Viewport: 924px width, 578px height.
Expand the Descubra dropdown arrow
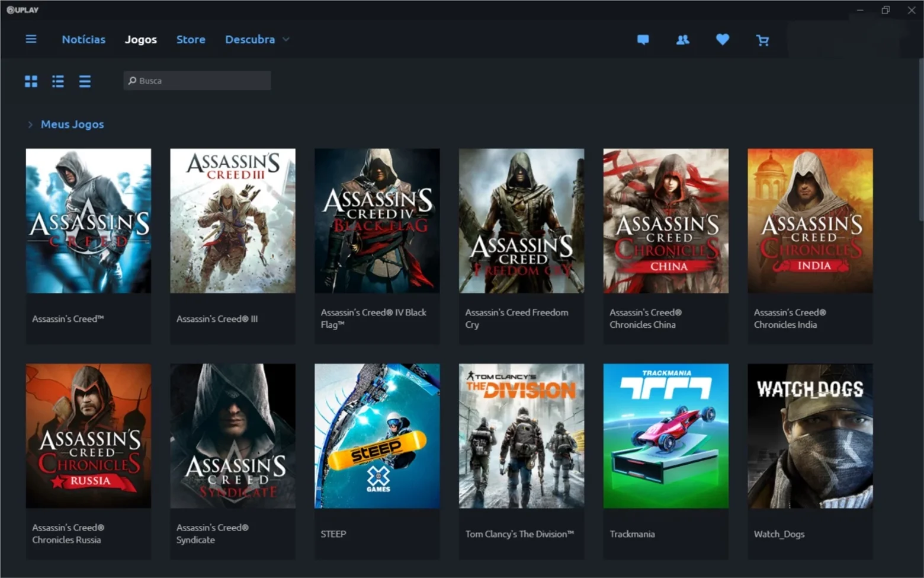tap(286, 39)
